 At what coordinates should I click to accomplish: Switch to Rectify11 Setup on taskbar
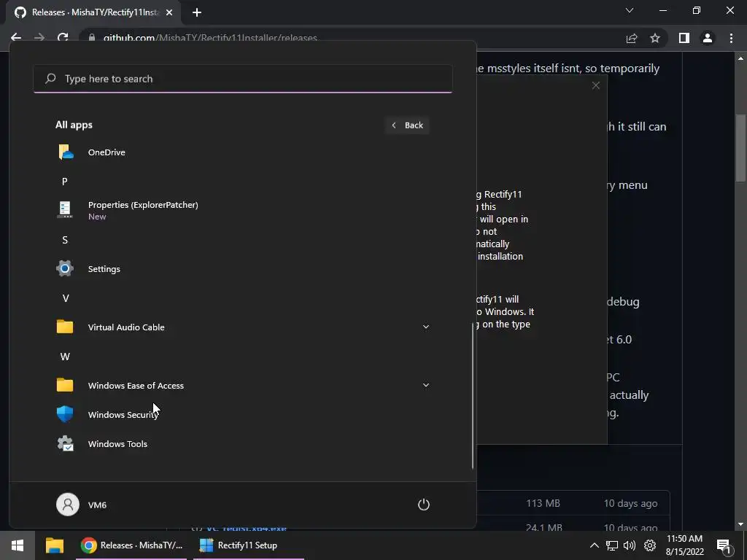click(x=248, y=545)
